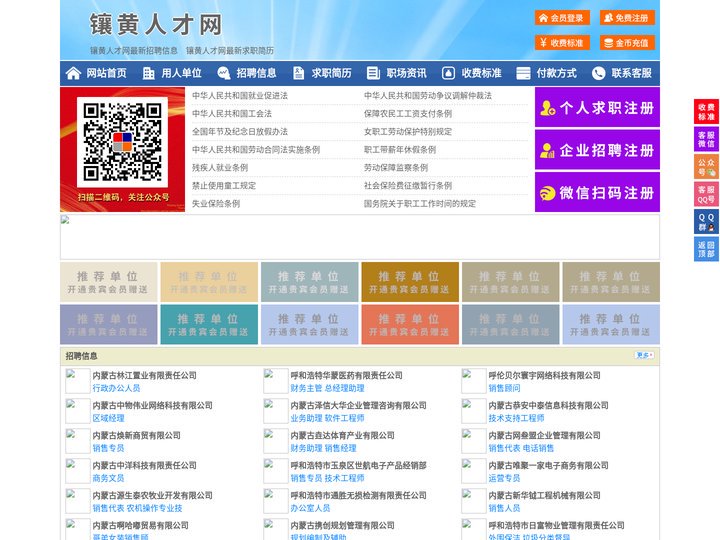Open link 国务院关于职工工作时间的规定

[x=420, y=203]
